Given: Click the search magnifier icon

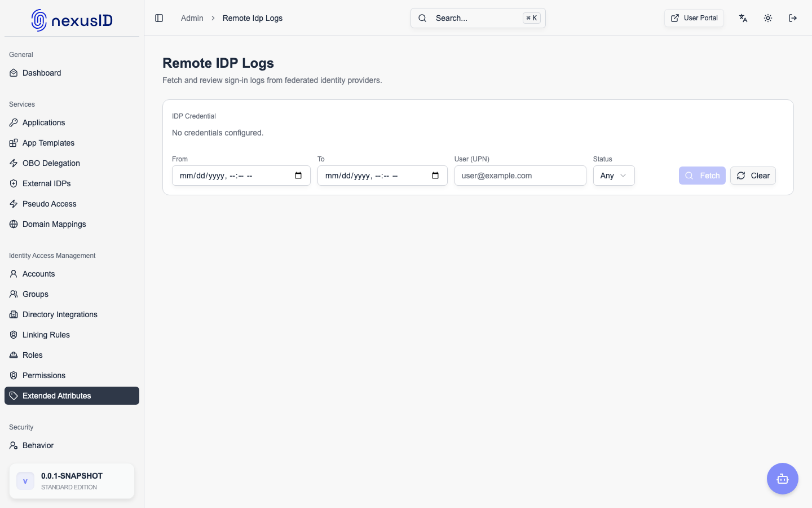Looking at the screenshot, I should click(422, 18).
